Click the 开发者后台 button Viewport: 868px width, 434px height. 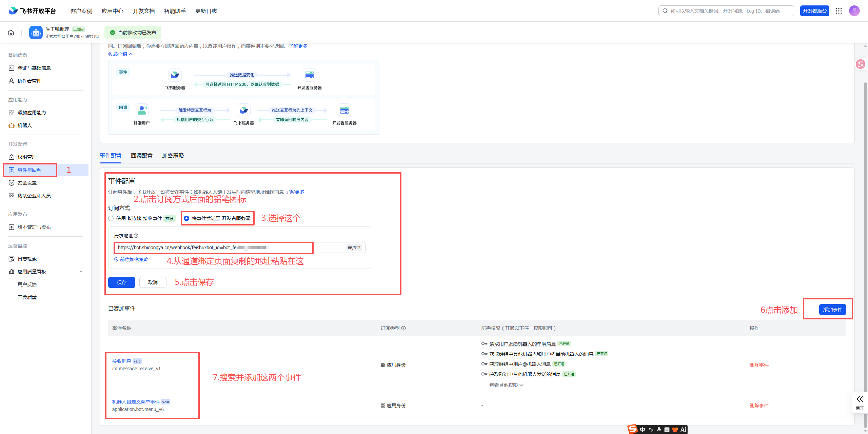[815, 11]
